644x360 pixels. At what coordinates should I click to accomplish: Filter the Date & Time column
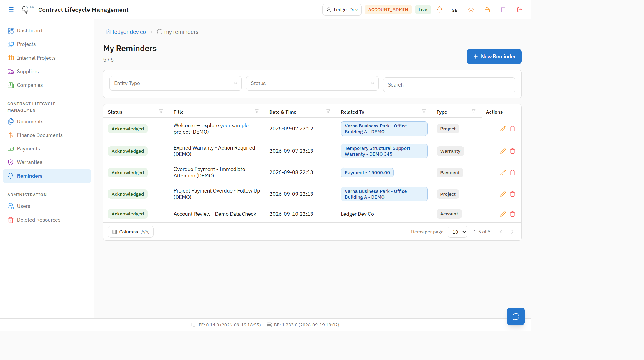(x=328, y=111)
